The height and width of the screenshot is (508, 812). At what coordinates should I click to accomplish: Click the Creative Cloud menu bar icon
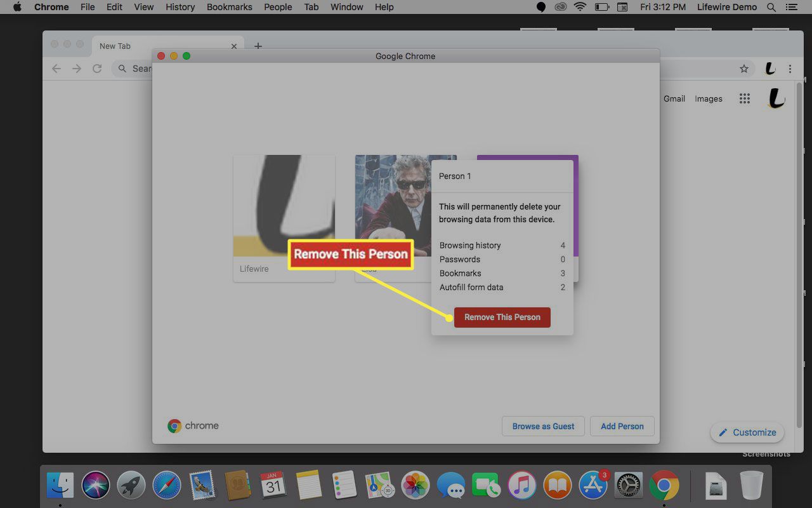pyautogui.click(x=560, y=7)
